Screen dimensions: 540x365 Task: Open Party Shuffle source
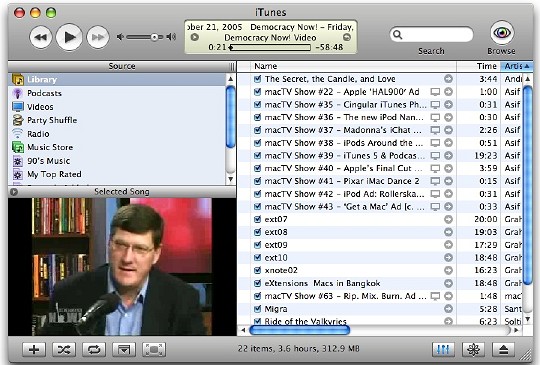(x=117, y=120)
